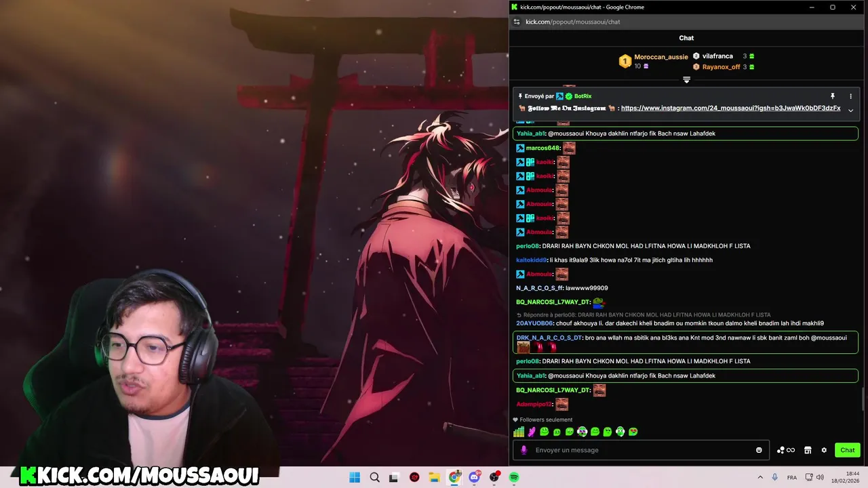Click username N_A_R_C_O_S_ff in chat
Viewport: 868px width, 488px height.
click(540, 288)
